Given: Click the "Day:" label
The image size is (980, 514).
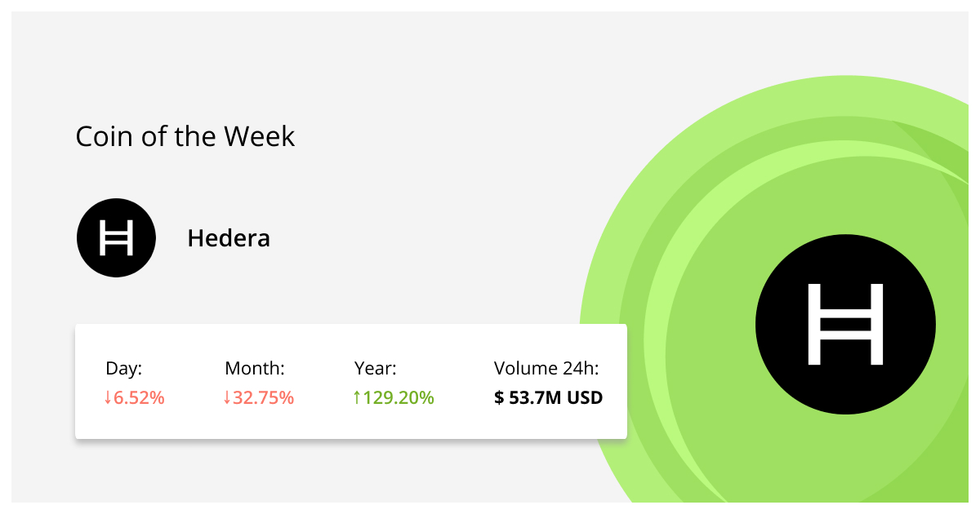Looking at the screenshot, I should pyautogui.click(x=124, y=369).
